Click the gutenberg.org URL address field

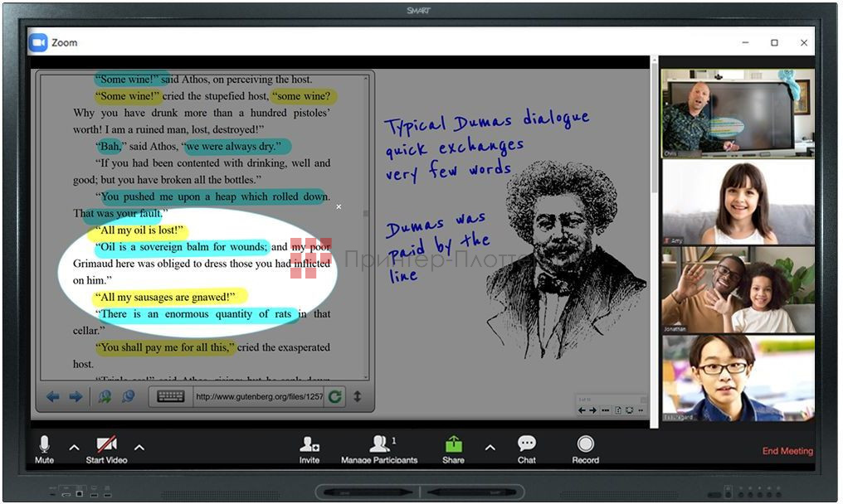click(257, 397)
